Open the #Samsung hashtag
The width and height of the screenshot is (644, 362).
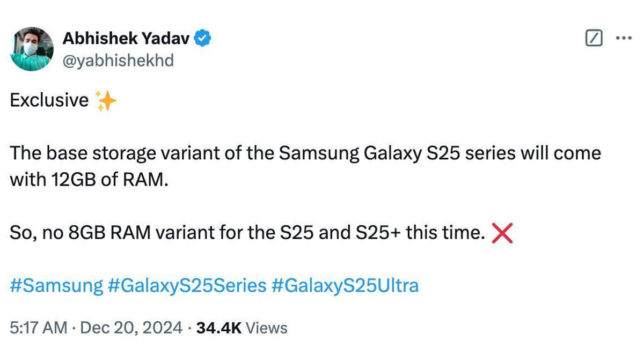point(56,285)
